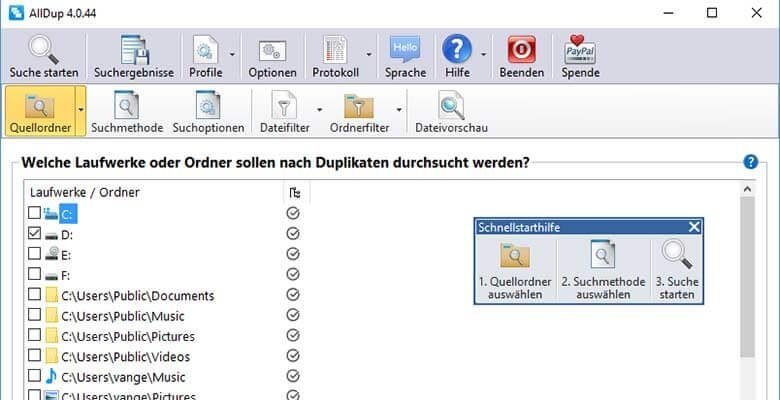This screenshot has width=780, height=400.
Task: Open the Dateifilter section
Action: tap(285, 112)
